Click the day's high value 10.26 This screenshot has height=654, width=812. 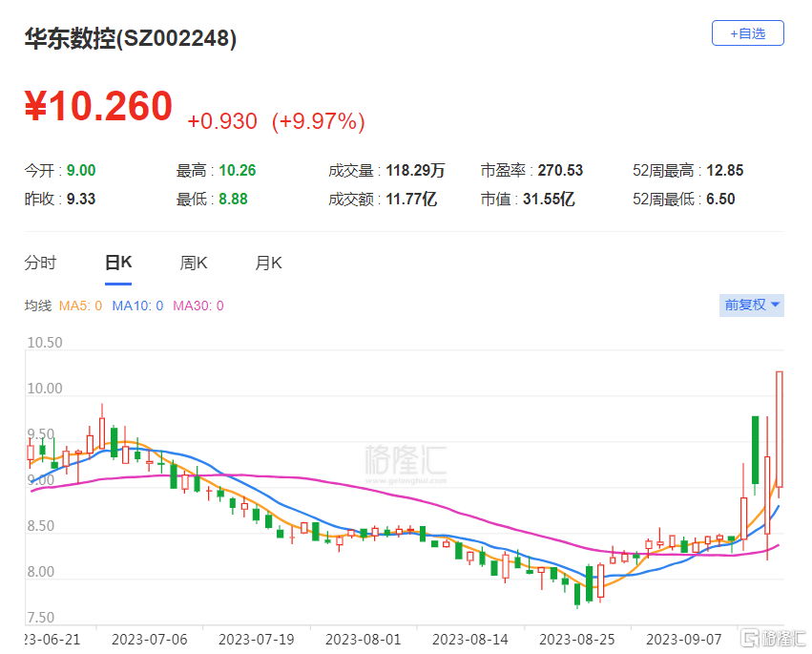coord(238,171)
